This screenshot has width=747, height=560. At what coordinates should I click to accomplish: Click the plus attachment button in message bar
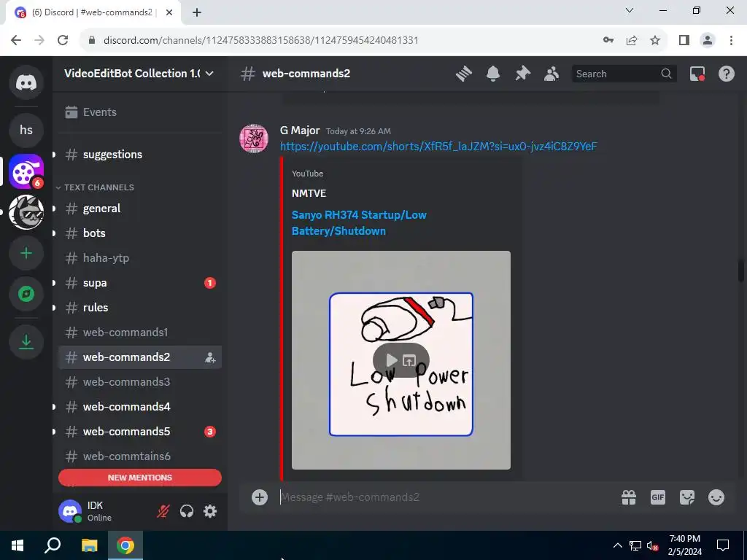pos(260,497)
